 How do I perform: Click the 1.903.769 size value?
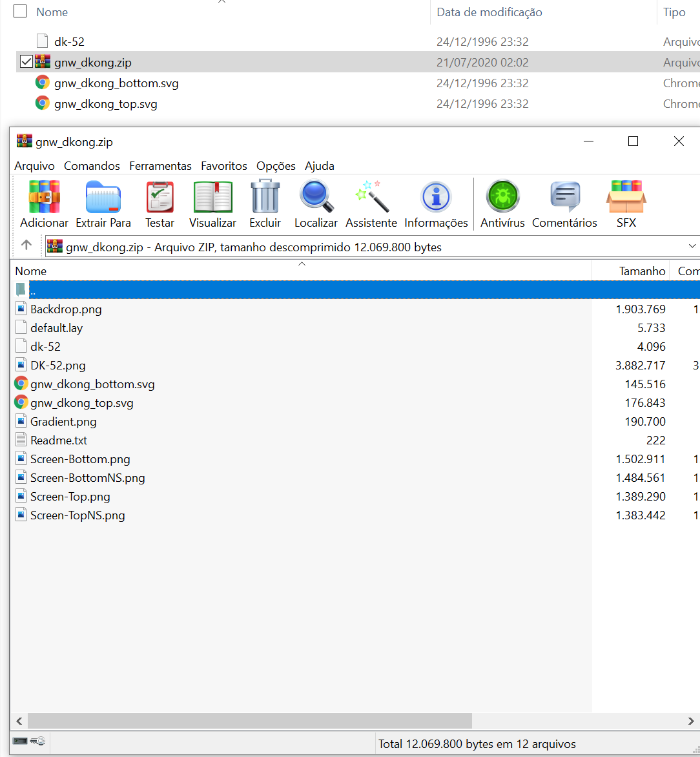[x=640, y=309]
